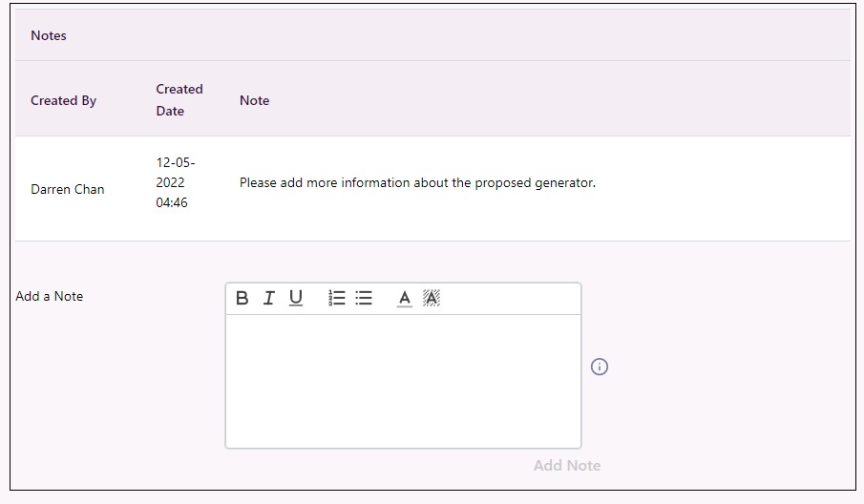
Task: Click the Darren Chan author name
Action: point(67,189)
